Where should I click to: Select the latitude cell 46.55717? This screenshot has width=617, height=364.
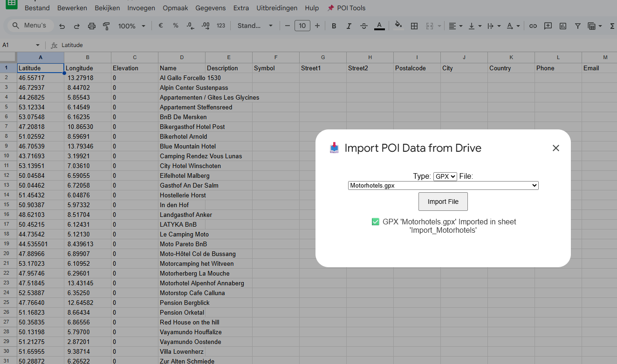pos(41,78)
